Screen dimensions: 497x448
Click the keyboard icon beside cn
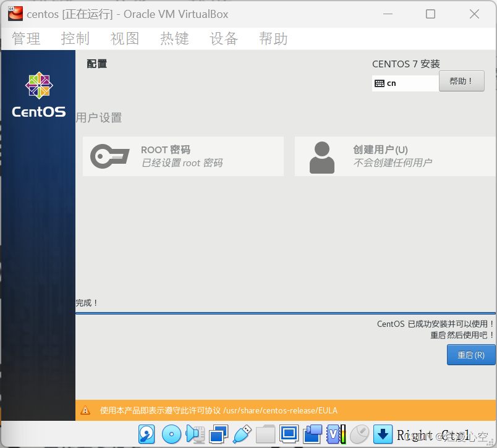point(380,83)
